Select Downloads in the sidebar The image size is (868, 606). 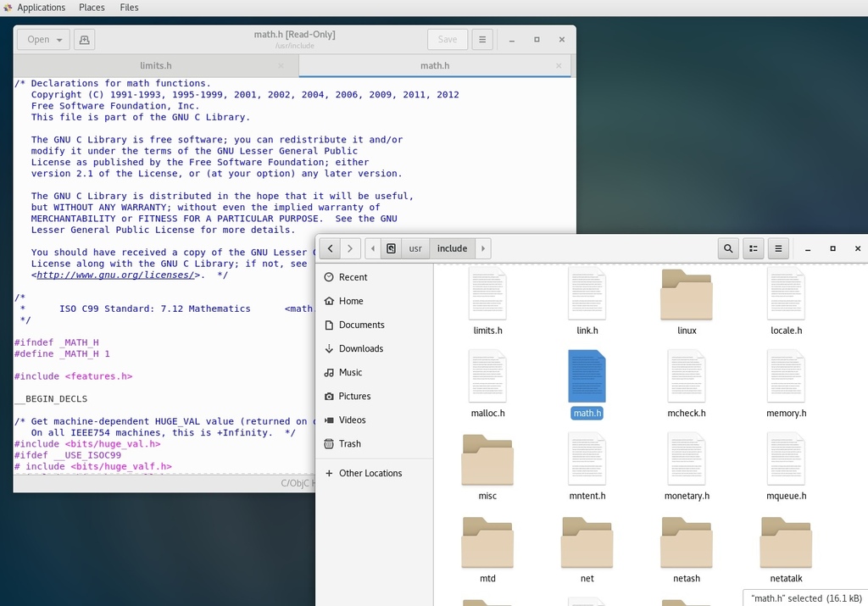[361, 348]
